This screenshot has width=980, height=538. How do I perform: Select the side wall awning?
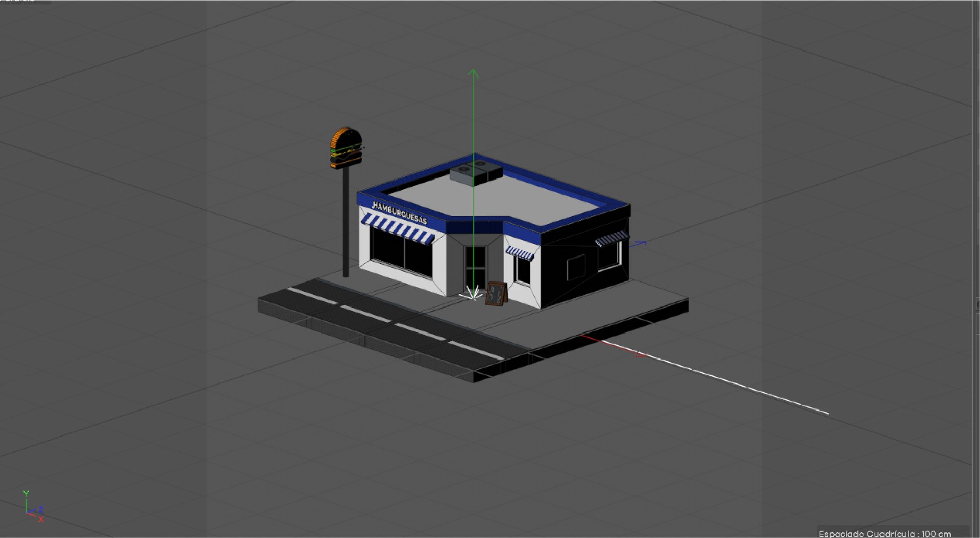click(611, 238)
